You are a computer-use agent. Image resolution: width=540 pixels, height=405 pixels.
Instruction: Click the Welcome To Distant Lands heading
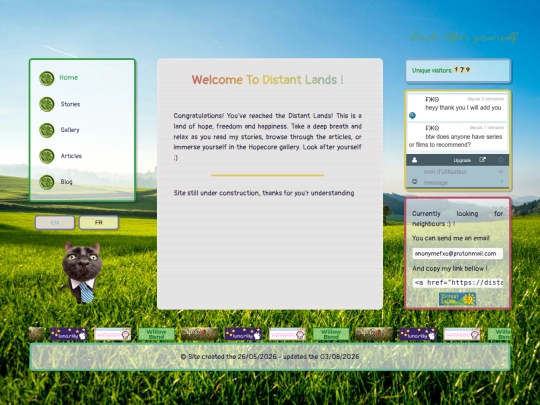268,80
